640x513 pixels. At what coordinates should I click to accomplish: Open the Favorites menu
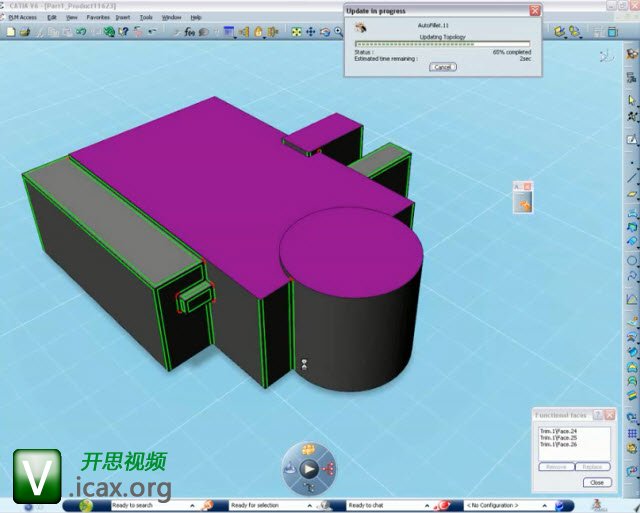98,17
